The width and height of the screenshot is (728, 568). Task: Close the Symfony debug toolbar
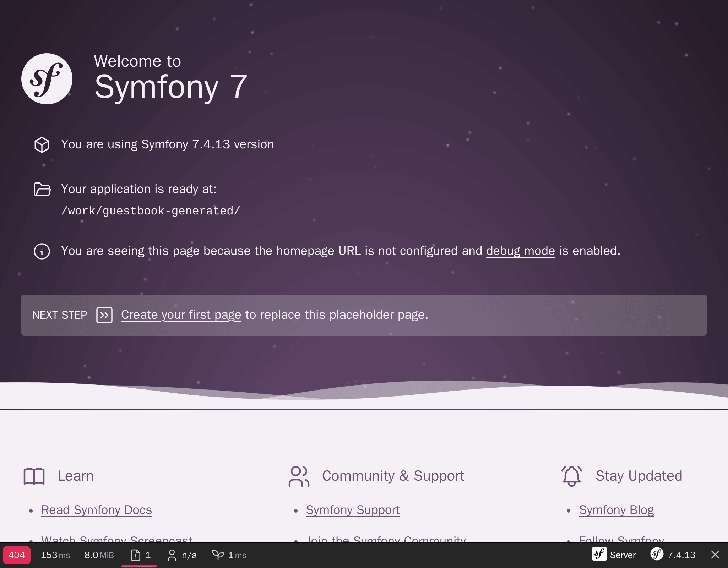tap(715, 555)
